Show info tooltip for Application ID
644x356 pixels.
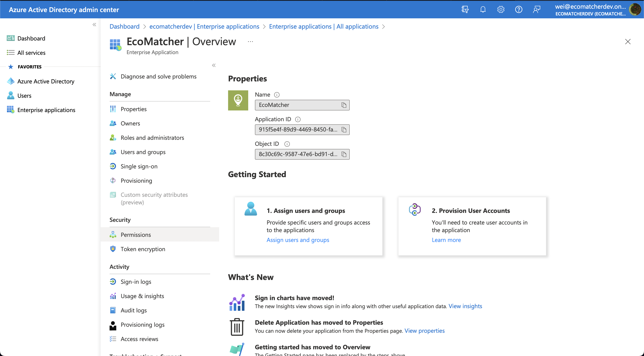[x=298, y=119]
